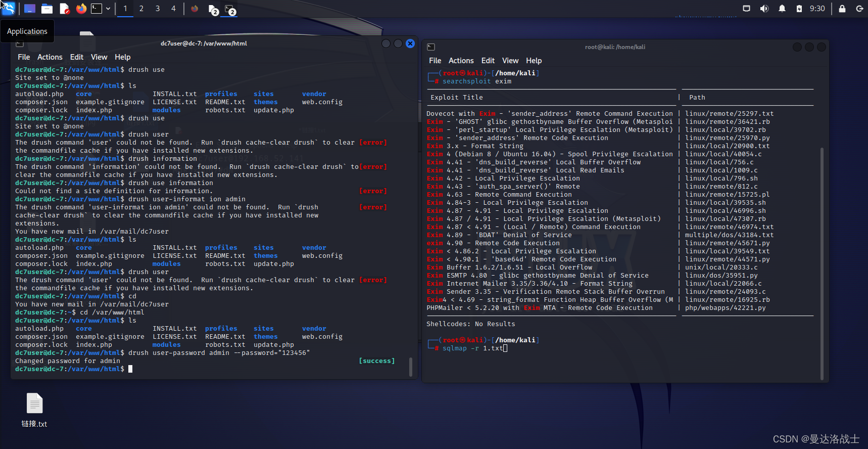868x449 pixels.
Task: Click 'Changed password for admin' output line
Action: (68, 361)
